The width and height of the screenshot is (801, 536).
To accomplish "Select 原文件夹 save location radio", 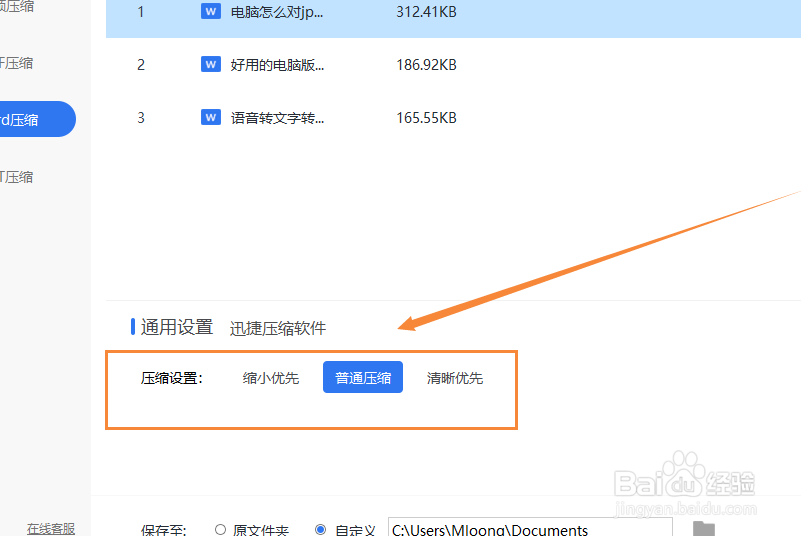I will [220, 529].
